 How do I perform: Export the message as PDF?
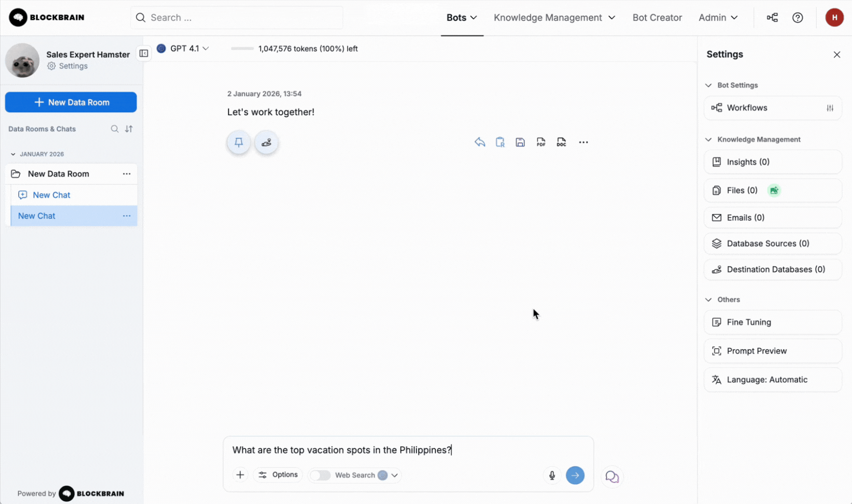[x=541, y=142]
